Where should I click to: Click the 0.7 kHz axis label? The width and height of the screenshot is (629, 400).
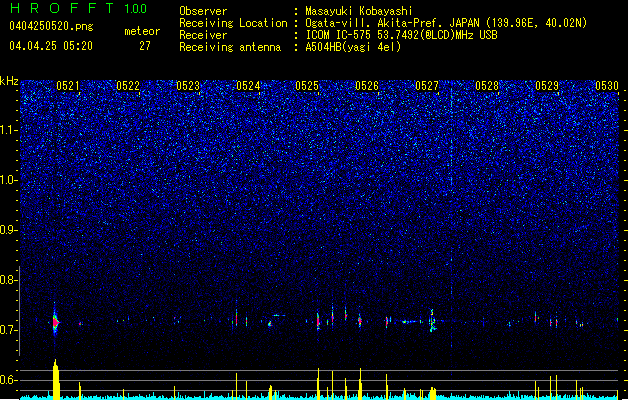(x=8, y=330)
